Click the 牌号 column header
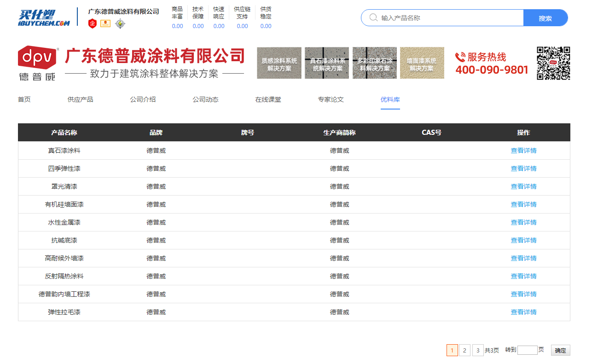The height and width of the screenshot is (364, 592). pos(248,133)
